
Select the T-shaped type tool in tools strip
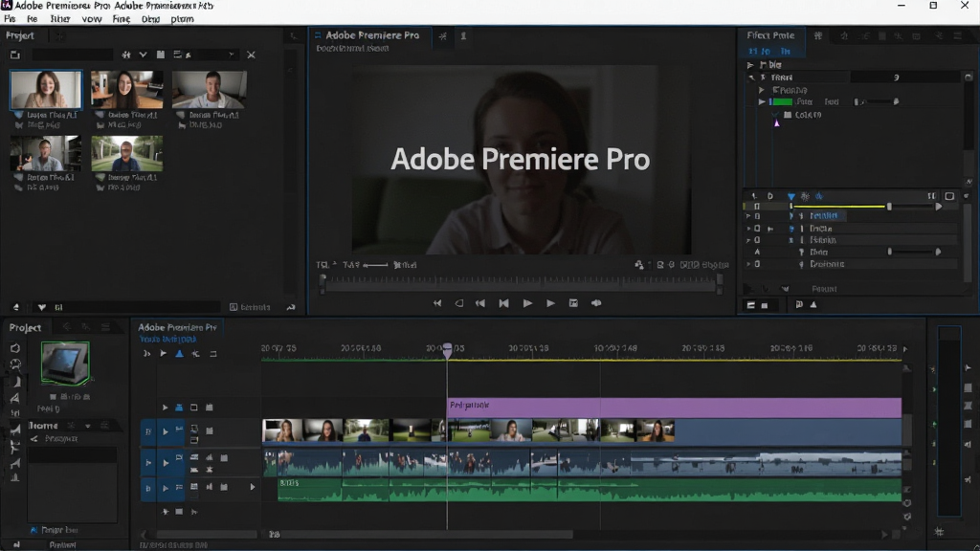tap(15, 447)
